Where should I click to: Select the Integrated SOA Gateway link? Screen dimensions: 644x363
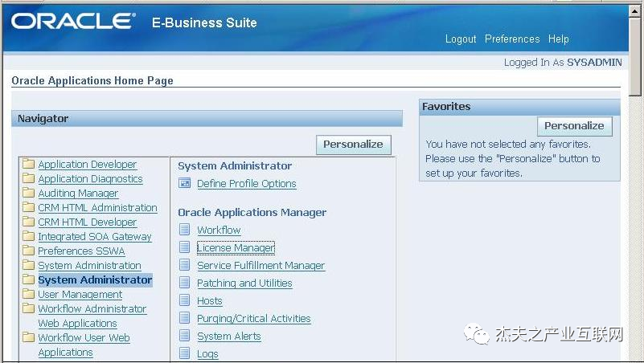tap(95, 237)
